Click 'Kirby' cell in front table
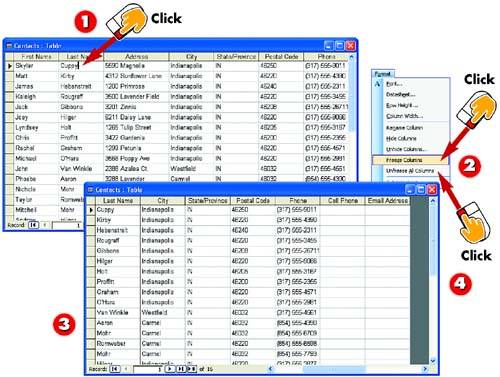The image size is (500, 377). 118,220
